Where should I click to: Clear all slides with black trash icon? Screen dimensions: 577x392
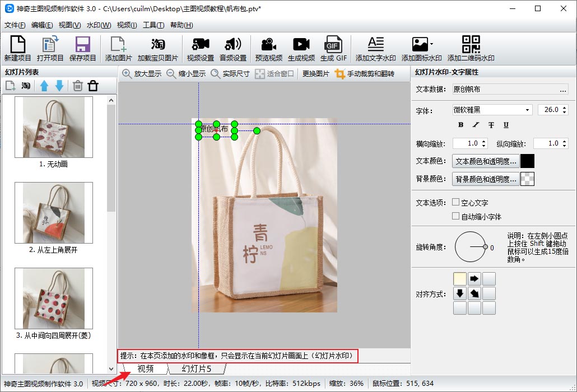[x=93, y=86]
